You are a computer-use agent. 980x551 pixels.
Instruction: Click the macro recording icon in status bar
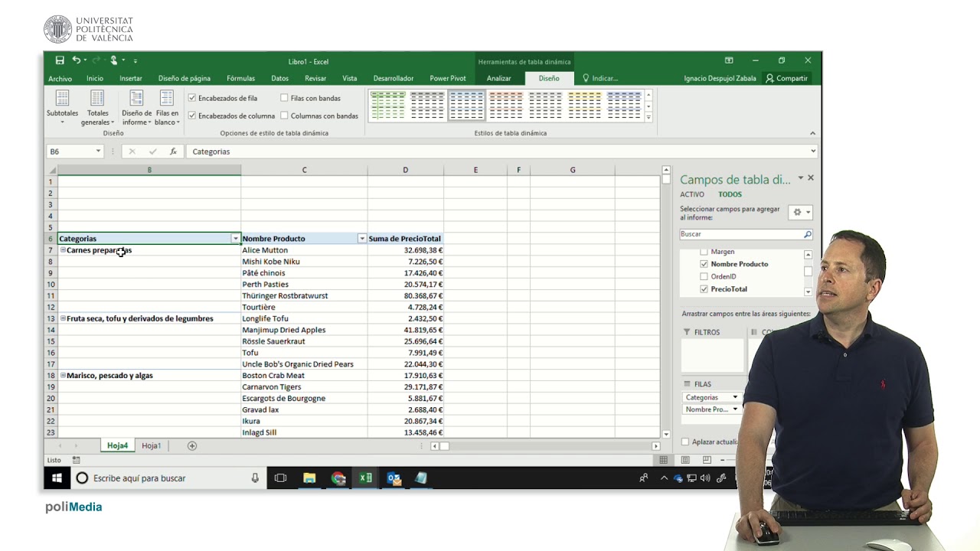point(77,460)
